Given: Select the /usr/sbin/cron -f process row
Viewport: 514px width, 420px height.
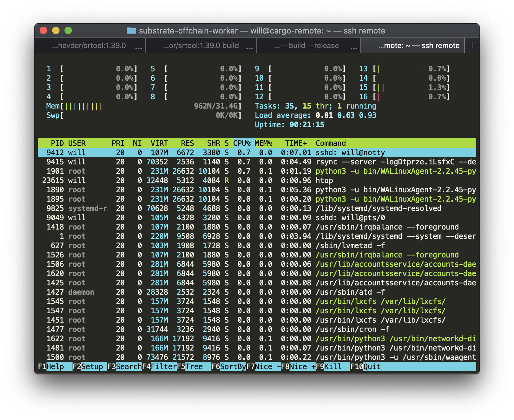Looking at the screenshot, I should pyautogui.click(x=257, y=329).
